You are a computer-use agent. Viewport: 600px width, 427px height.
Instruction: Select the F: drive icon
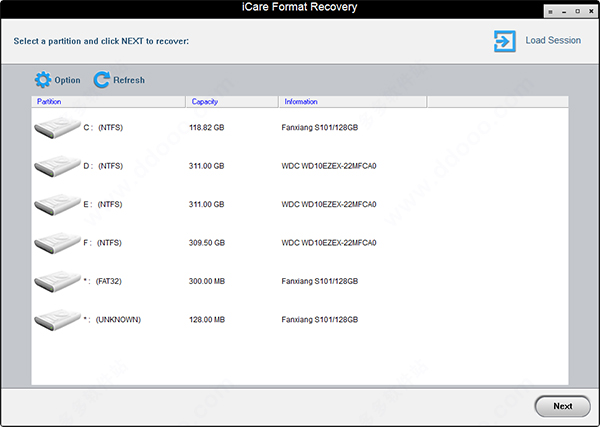57,243
